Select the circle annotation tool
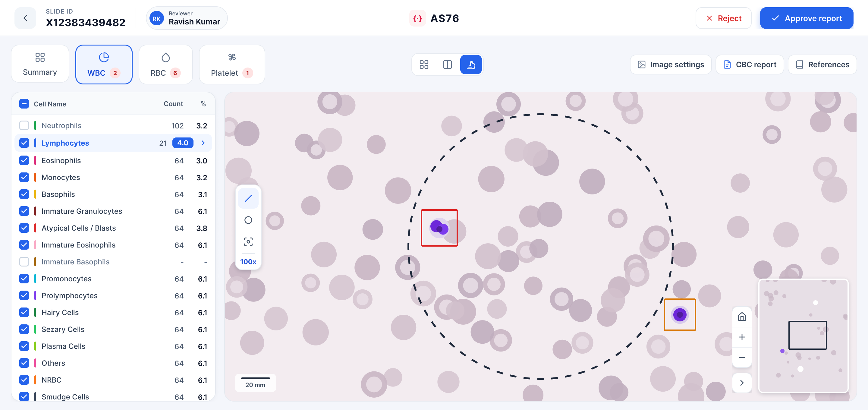Screen dimensions: 868x410 click(x=248, y=220)
